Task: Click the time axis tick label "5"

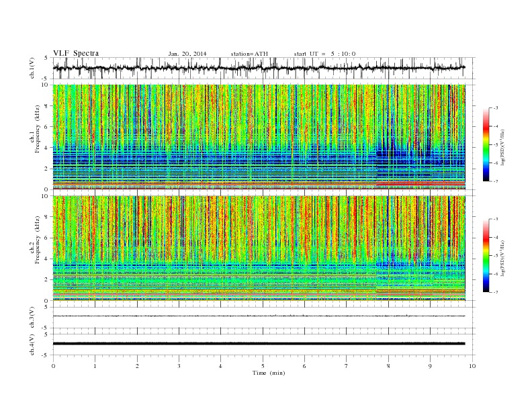Action: pyautogui.click(x=263, y=366)
